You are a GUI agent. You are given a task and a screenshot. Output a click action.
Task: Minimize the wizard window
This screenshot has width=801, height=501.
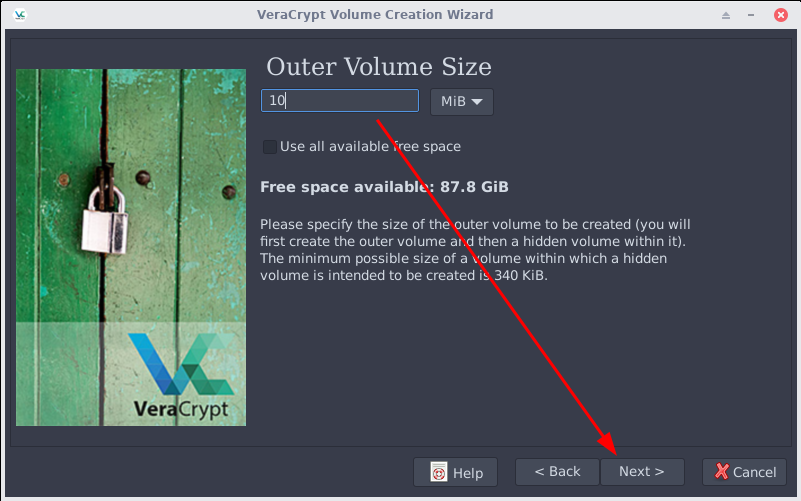pyautogui.click(x=751, y=15)
